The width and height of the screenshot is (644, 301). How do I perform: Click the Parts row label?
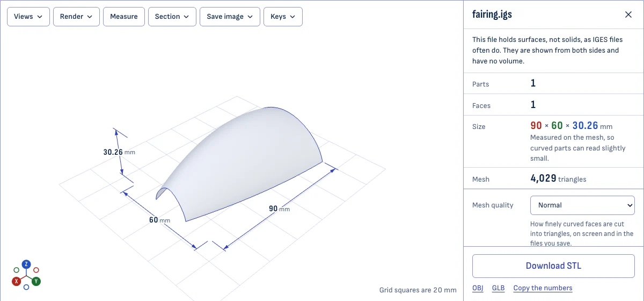481,84
